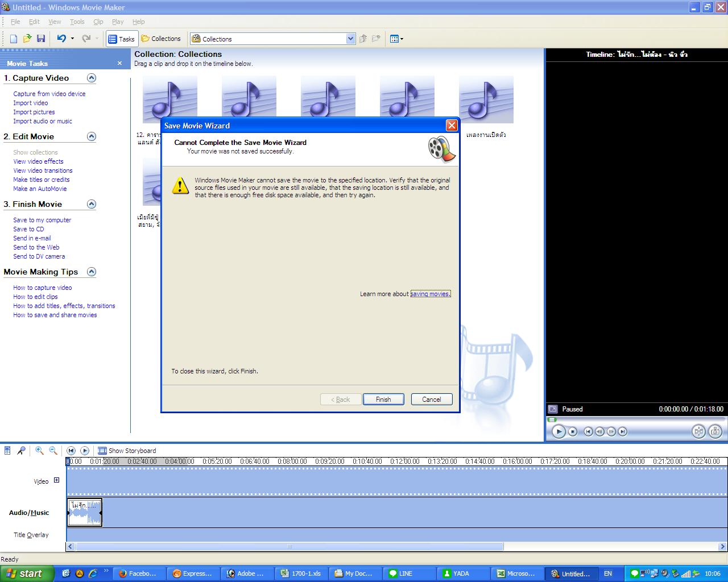
Task: Click the EN language bar indicator
Action: pyautogui.click(x=608, y=573)
